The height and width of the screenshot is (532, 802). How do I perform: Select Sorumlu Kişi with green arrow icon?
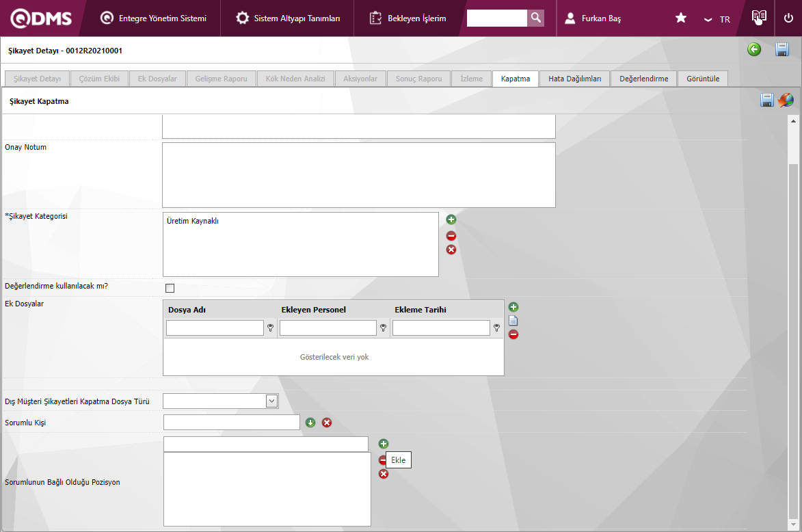pyautogui.click(x=310, y=423)
